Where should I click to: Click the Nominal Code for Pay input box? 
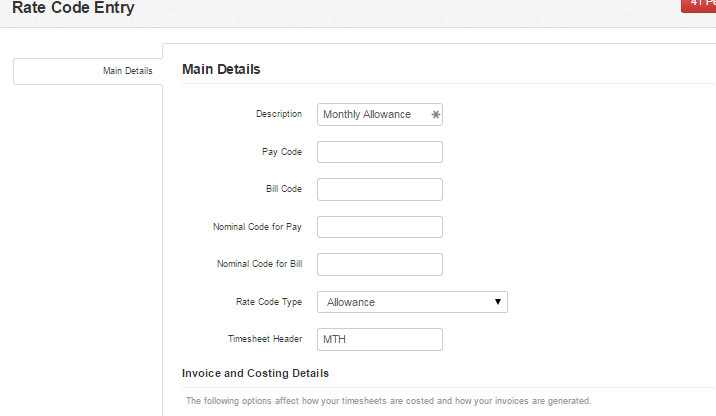pyautogui.click(x=379, y=227)
